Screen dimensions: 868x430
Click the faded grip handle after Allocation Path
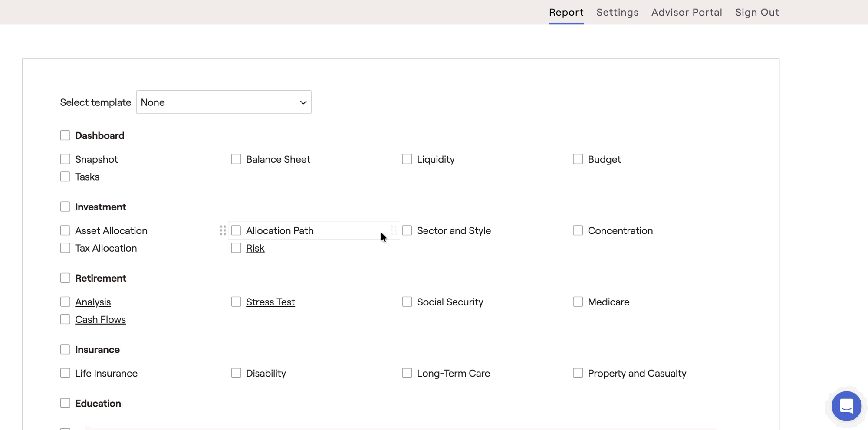[x=394, y=230]
